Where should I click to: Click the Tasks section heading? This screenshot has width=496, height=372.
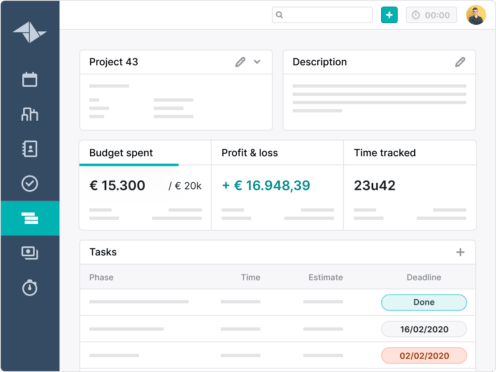(x=103, y=252)
